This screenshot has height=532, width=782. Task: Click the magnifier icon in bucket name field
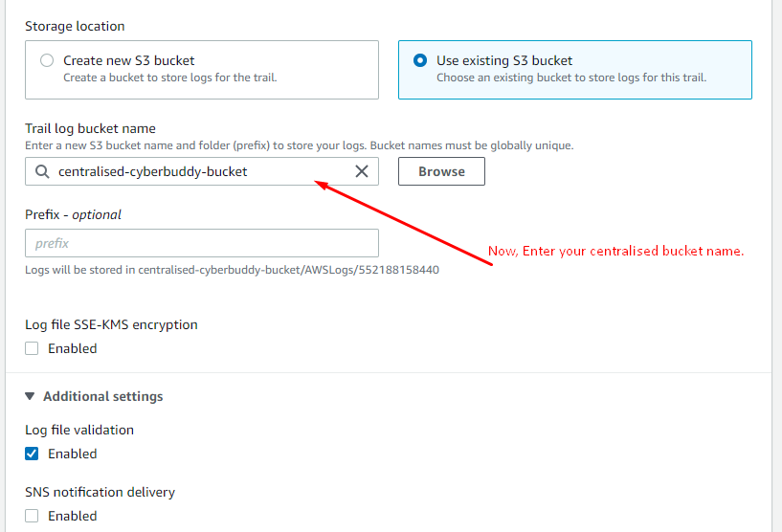click(x=42, y=171)
